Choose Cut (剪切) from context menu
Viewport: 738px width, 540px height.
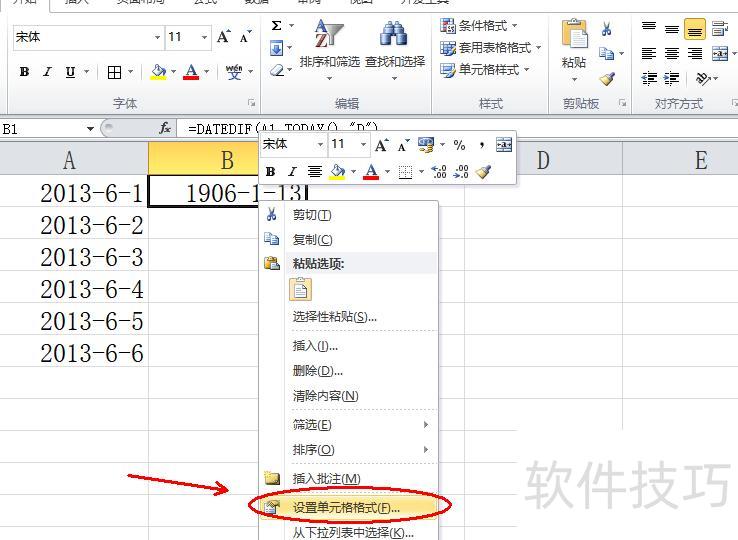(x=349, y=215)
